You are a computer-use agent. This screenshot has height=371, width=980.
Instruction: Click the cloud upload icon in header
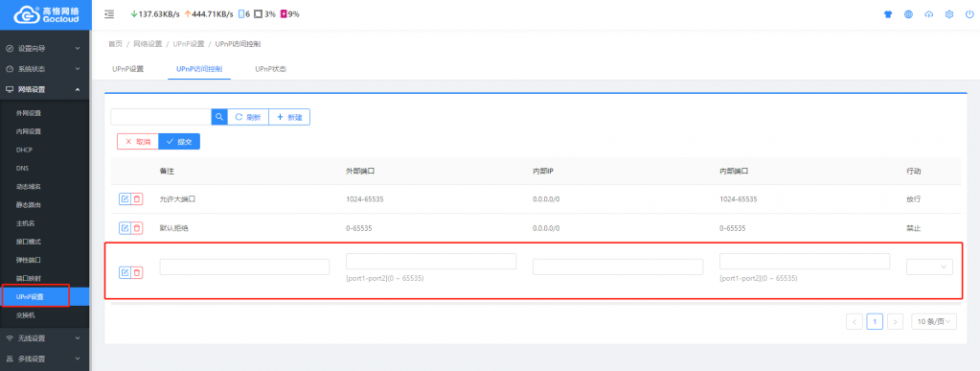[929, 14]
